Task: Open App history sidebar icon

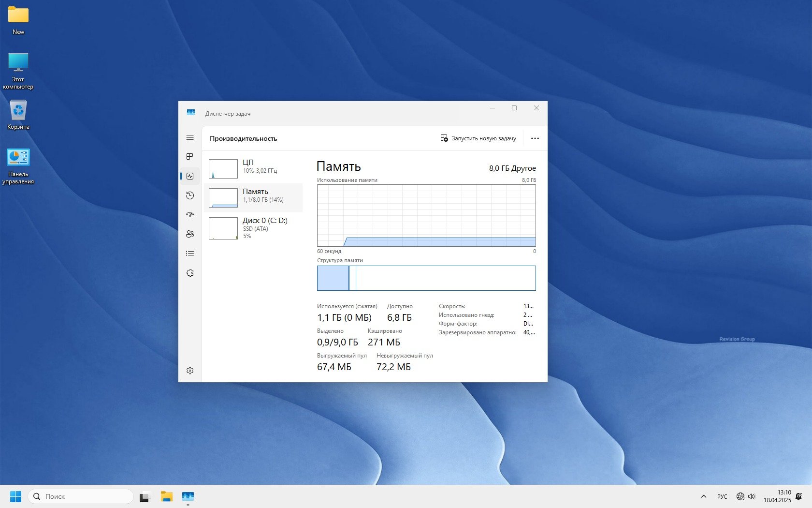Action: click(190, 195)
